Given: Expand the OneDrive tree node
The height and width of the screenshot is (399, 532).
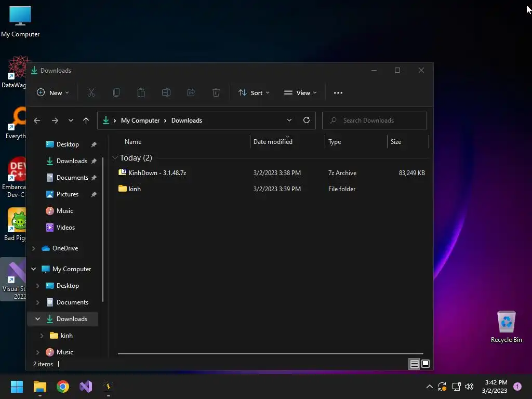Looking at the screenshot, I should [x=34, y=248].
